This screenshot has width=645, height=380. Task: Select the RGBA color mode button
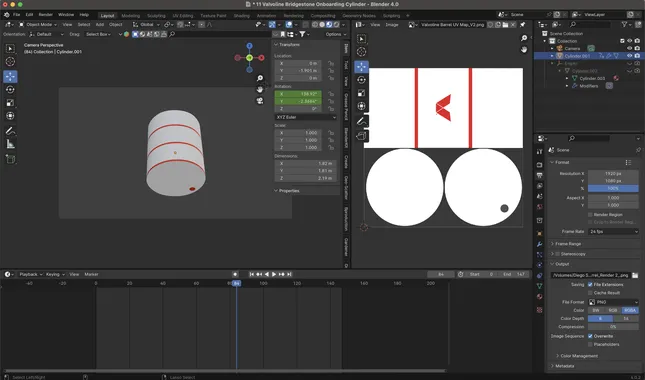(x=630, y=310)
